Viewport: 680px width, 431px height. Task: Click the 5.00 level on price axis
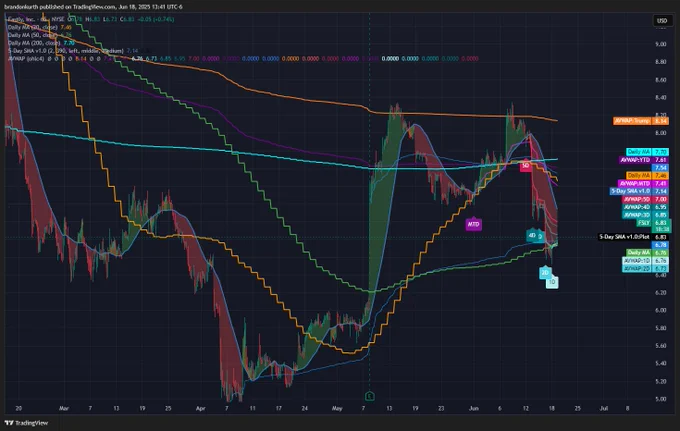pyautogui.click(x=660, y=399)
